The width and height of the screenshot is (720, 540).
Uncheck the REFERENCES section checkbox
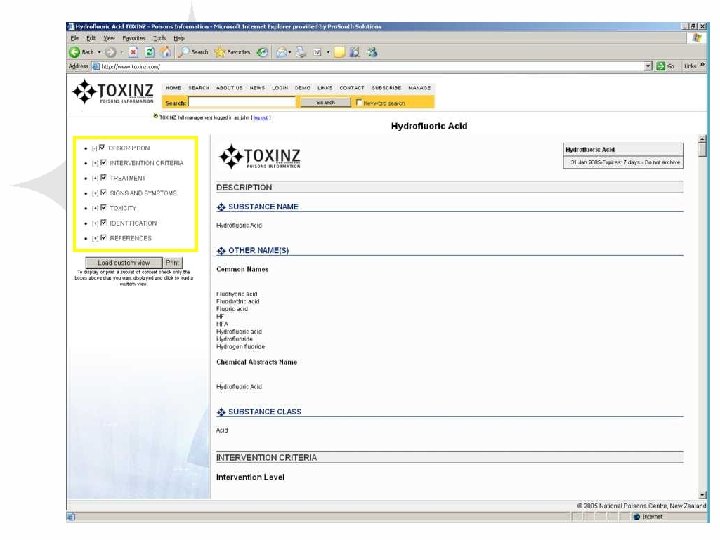tap(103, 237)
